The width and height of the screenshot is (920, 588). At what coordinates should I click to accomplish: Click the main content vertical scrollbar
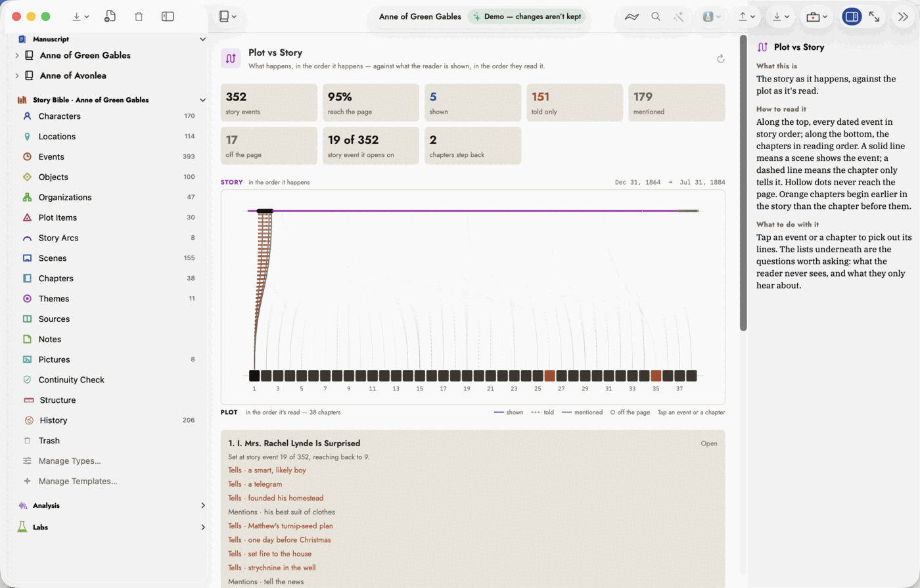coord(743,183)
